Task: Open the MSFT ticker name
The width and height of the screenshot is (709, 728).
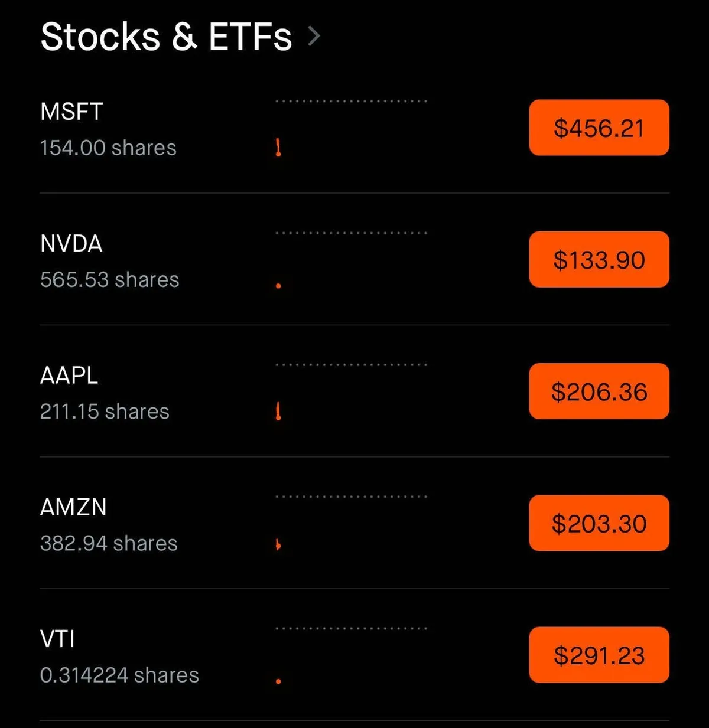Action: 71,112
